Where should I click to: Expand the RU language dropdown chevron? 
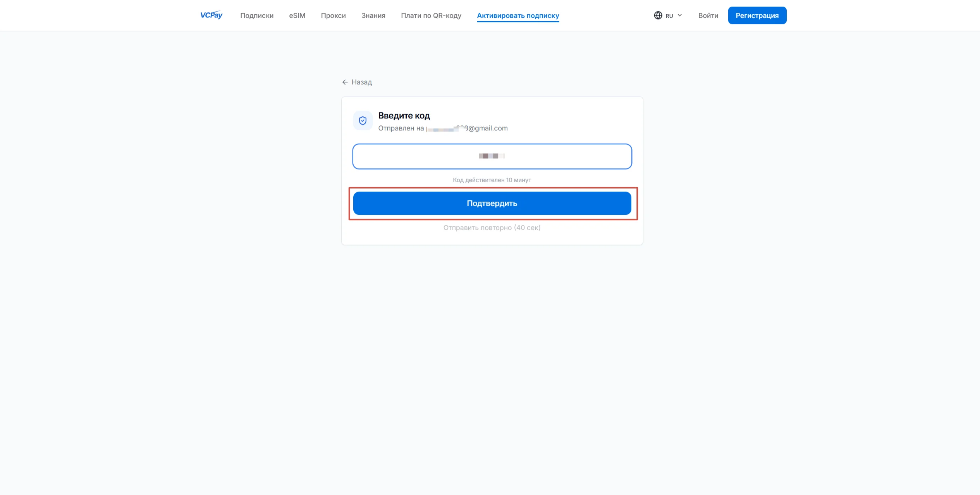click(679, 15)
